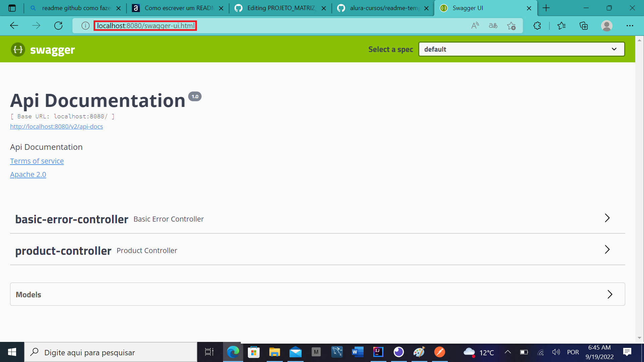Viewport: 644px width, 362px height.
Task: Open the Apache 2.0 license link
Action: pyautogui.click(x=28, y=174)
